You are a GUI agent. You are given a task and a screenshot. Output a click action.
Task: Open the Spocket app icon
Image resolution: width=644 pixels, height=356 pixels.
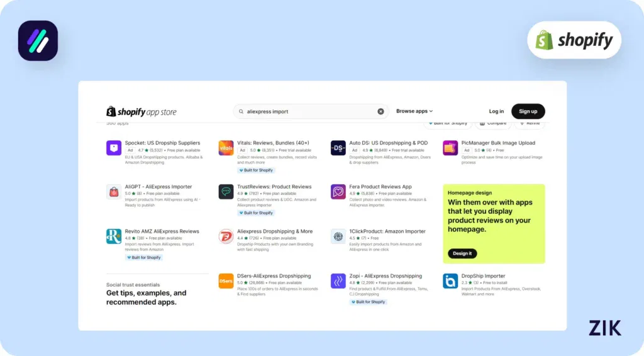coord(114,148)
